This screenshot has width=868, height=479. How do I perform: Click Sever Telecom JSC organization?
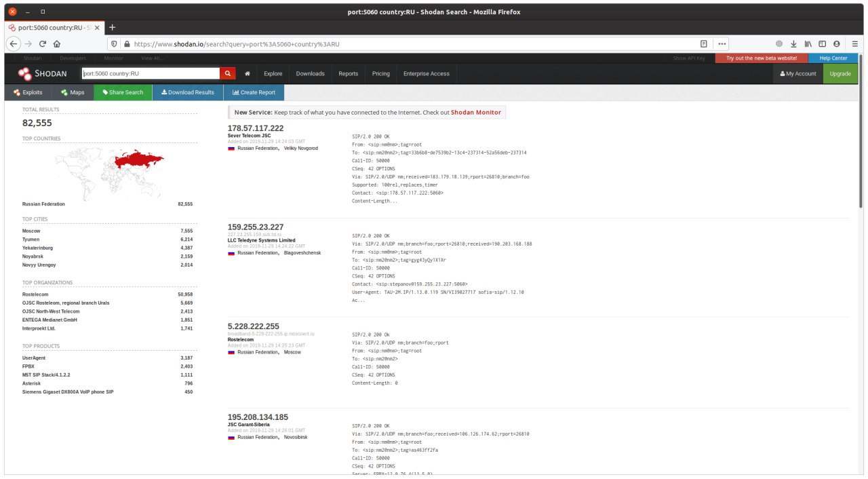click(x=249, y=136)
